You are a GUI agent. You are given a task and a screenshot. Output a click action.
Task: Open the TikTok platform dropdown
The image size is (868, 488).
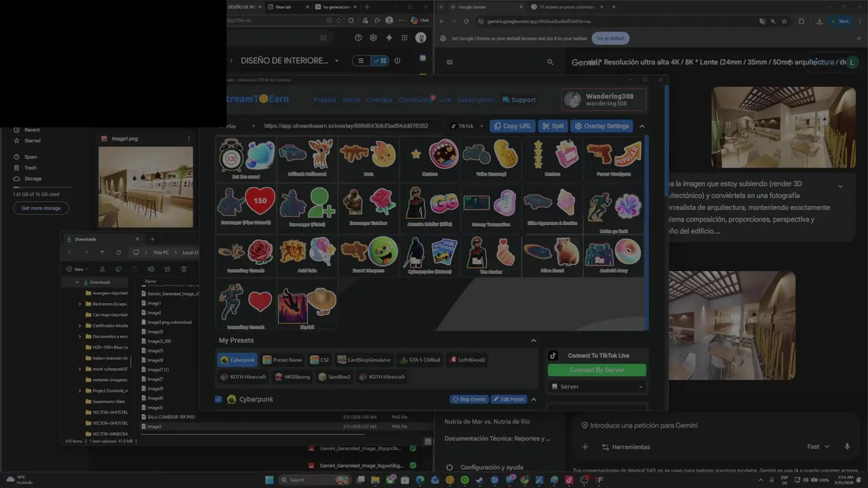tap(468, 126)
